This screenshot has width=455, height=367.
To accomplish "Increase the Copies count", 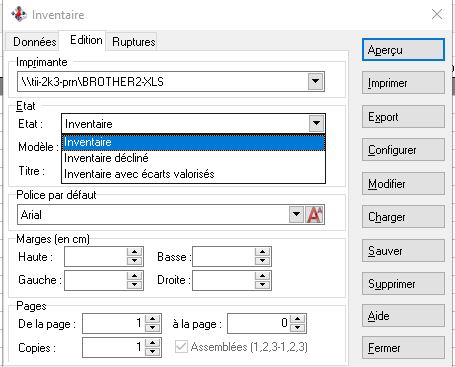I will [x=153, y=343].
